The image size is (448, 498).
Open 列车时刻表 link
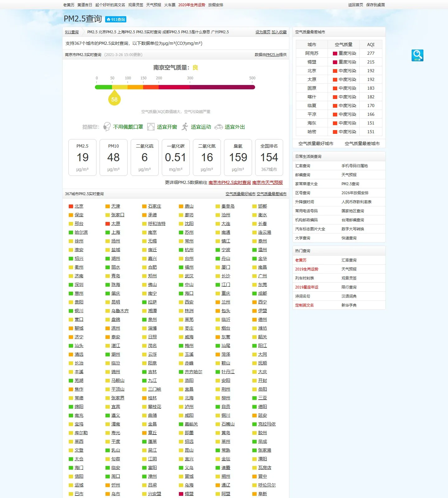(305, 278)
